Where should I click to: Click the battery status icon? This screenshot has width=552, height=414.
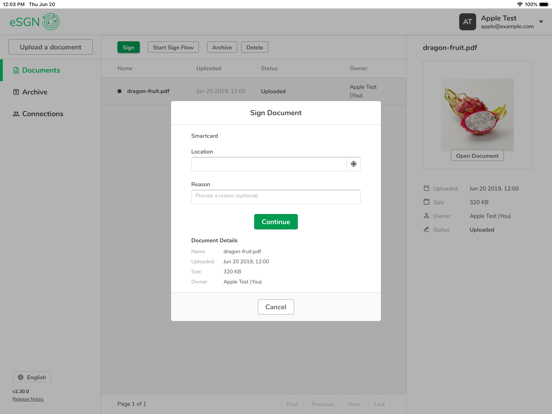pyautogui.click(x=544, y=4)
